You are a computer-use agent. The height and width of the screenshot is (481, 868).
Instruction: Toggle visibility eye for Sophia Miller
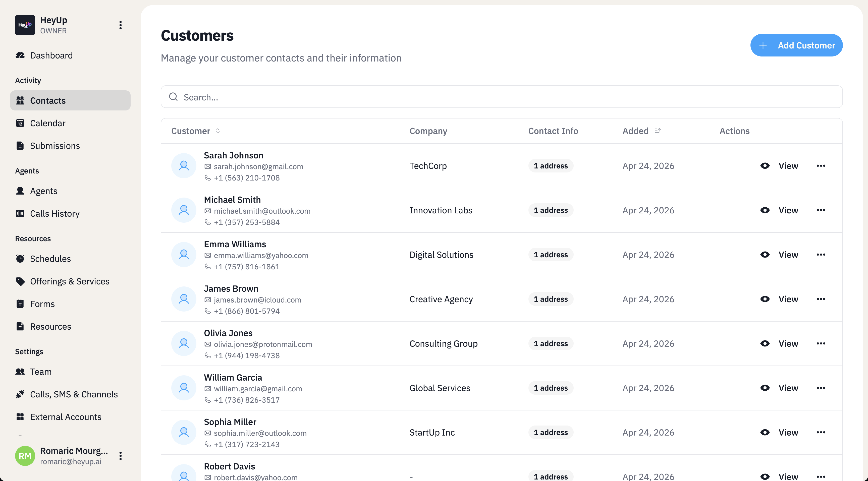(765, 432)
